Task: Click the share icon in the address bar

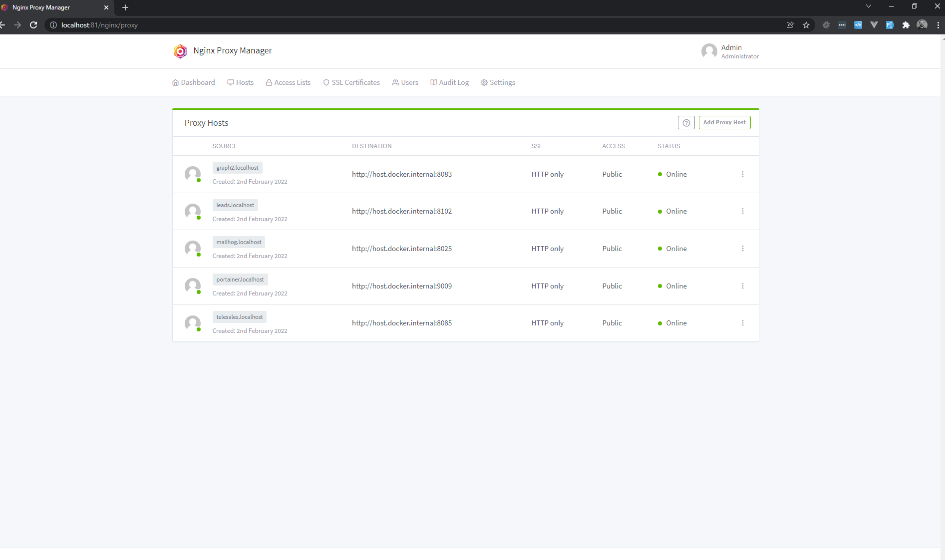Action: [790, 24]
